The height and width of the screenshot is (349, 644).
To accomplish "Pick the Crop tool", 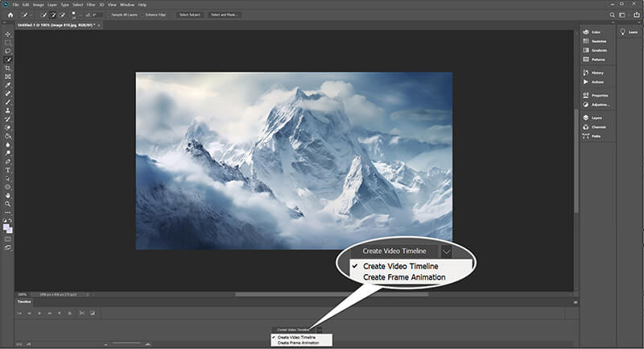I will click(8, 68).
